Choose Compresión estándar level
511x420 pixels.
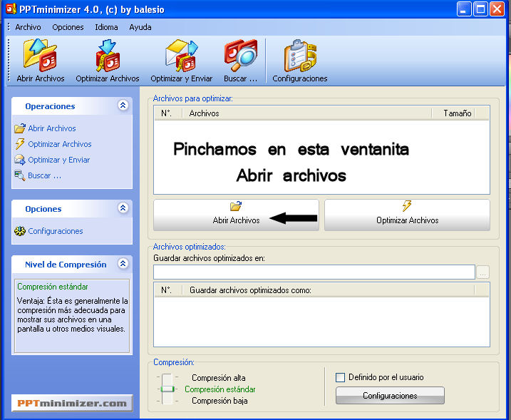[x=220, y=389]
